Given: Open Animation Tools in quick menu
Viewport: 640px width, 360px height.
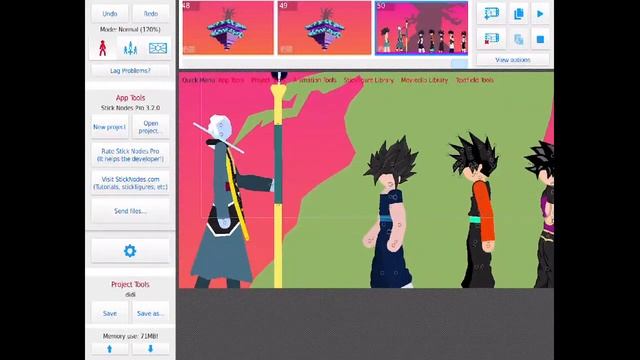Looking at the screenshot, I should (x=315, y=80).
